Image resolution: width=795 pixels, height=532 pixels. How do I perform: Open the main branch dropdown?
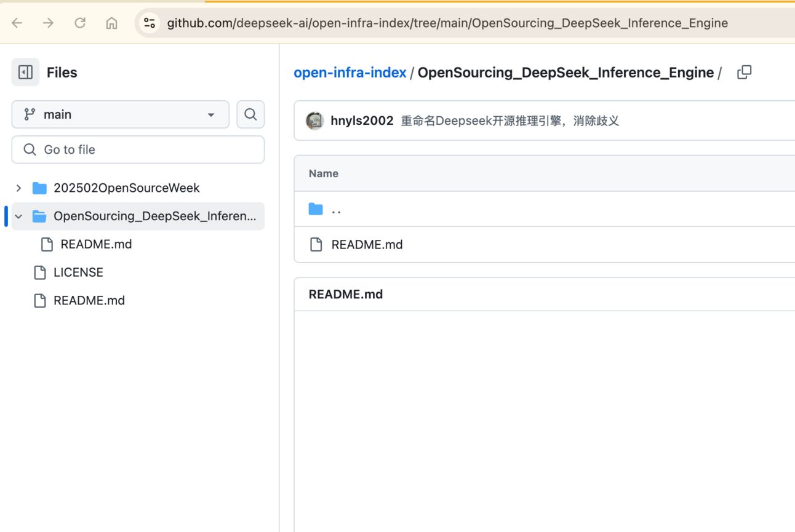point(121,114)
